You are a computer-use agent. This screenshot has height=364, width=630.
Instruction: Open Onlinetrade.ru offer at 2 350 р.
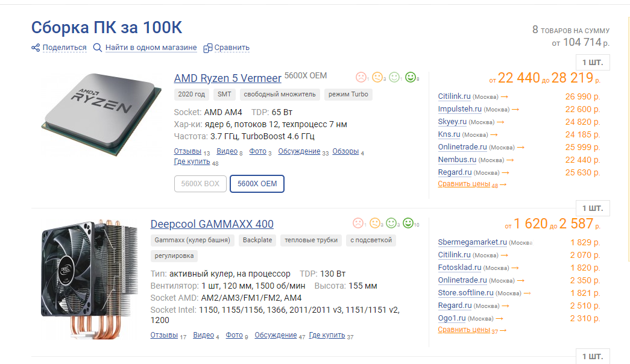(x=462, y=280)
